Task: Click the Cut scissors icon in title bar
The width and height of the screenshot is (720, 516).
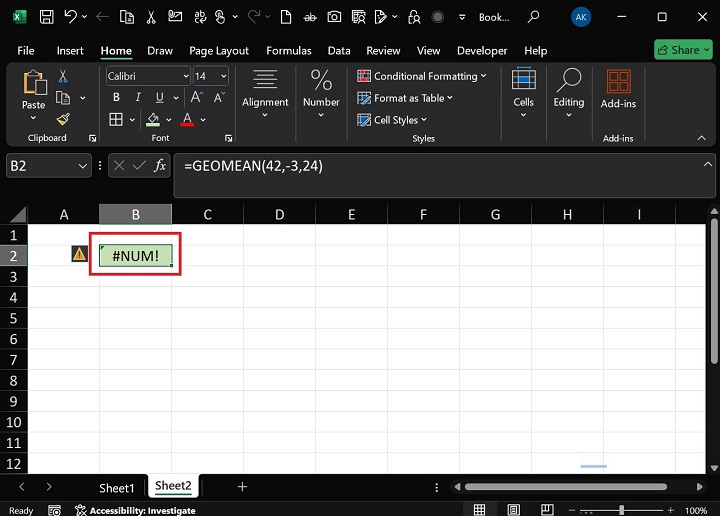Action: tap(151, 17)
